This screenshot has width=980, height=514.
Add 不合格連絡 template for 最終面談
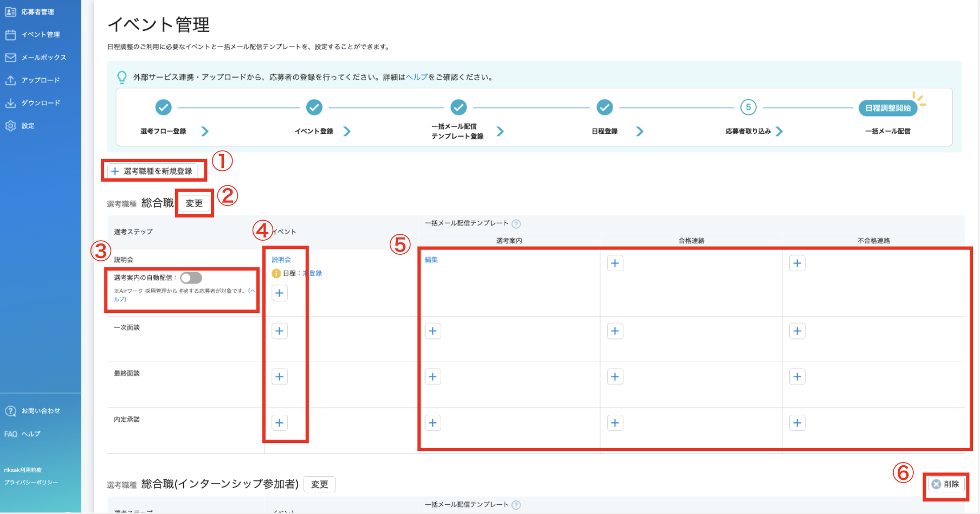797,377
